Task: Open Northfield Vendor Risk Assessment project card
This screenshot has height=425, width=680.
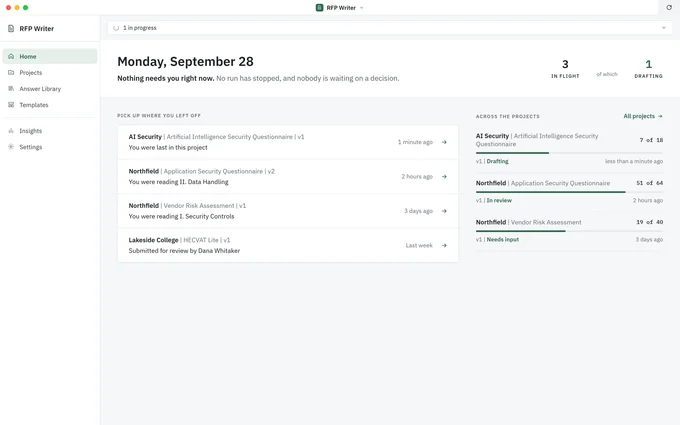Action: pyautogui.click(x=569, y=230)
